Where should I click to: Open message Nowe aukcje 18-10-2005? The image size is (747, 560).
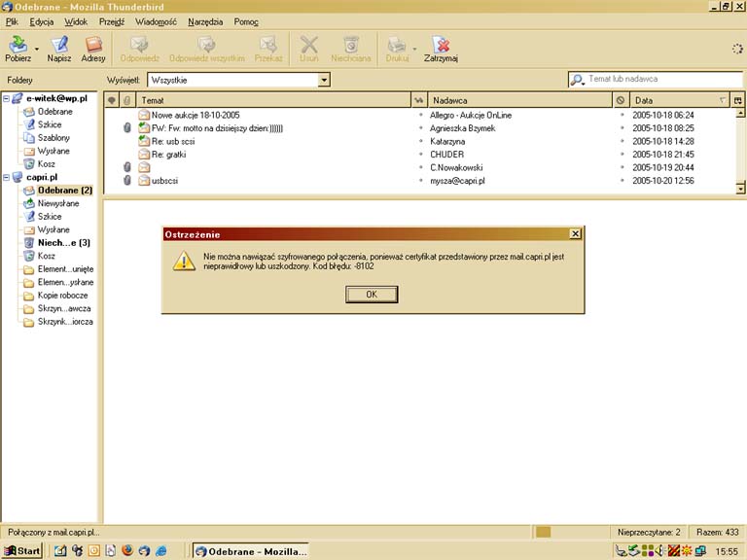[x=196, y=116]
